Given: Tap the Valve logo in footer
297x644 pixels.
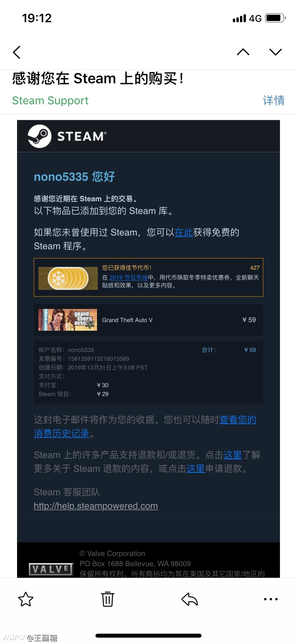Looking at the screenshot, I should [51, 569].
